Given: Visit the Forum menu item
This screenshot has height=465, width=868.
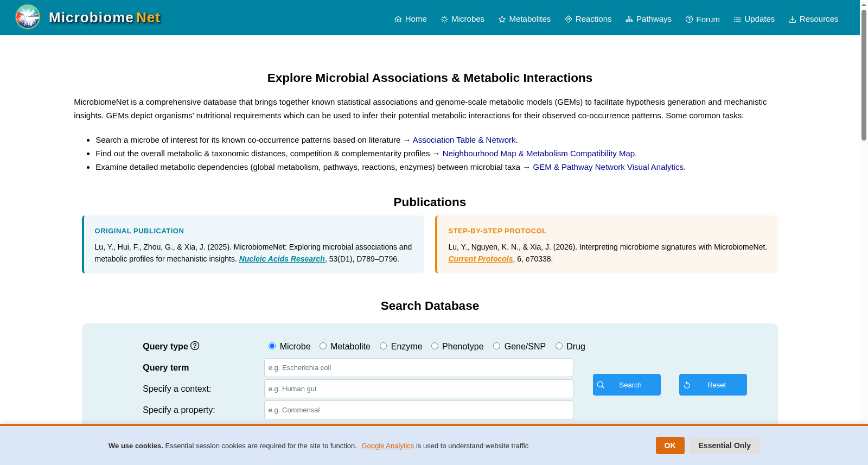Looking at the screenshot, I should pyautogui.click(x=703, y=20).
